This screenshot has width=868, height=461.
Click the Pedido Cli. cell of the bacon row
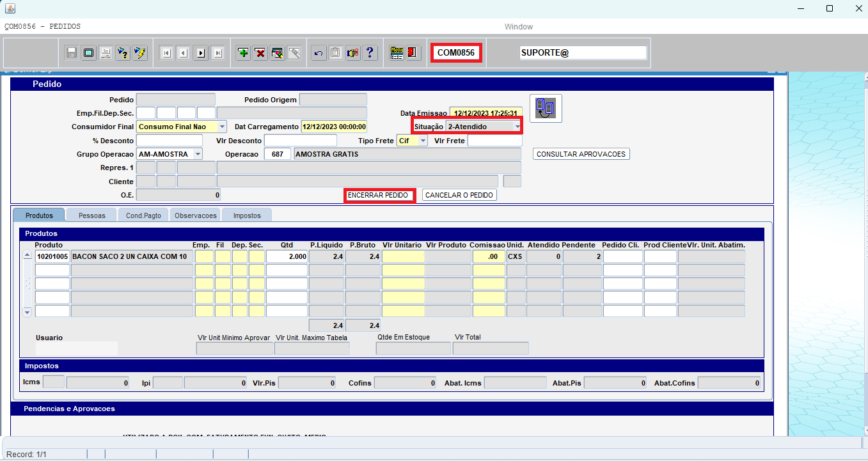click(623, 256)
